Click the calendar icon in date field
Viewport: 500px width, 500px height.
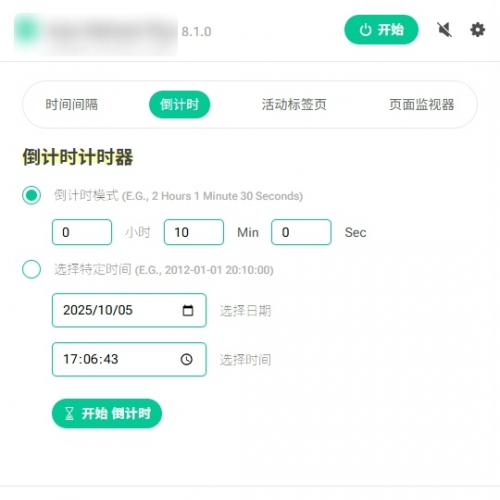[188, 310]
